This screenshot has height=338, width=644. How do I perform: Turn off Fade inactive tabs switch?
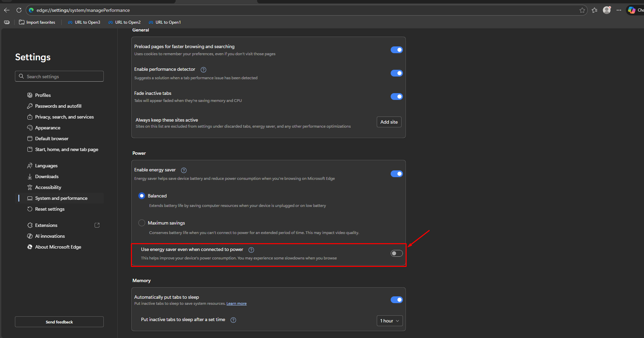click(x=396, y=97)
